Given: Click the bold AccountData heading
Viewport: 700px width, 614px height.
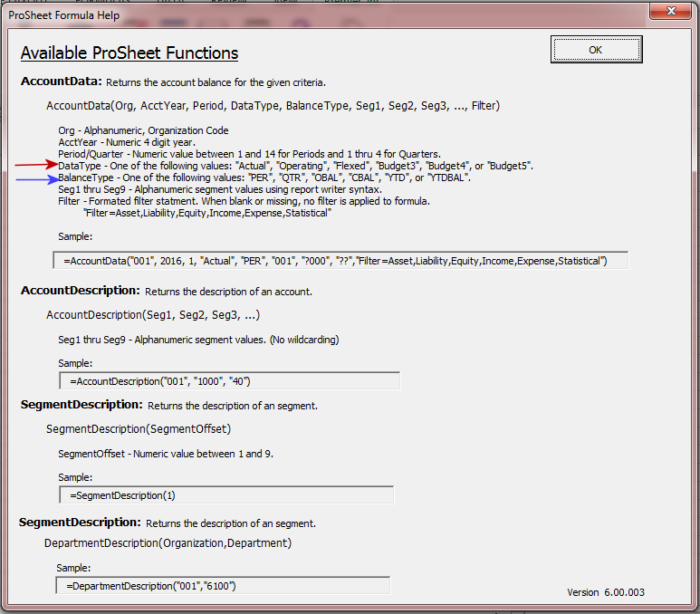Looking at the screenshot, I should click(x=62, y=82).
